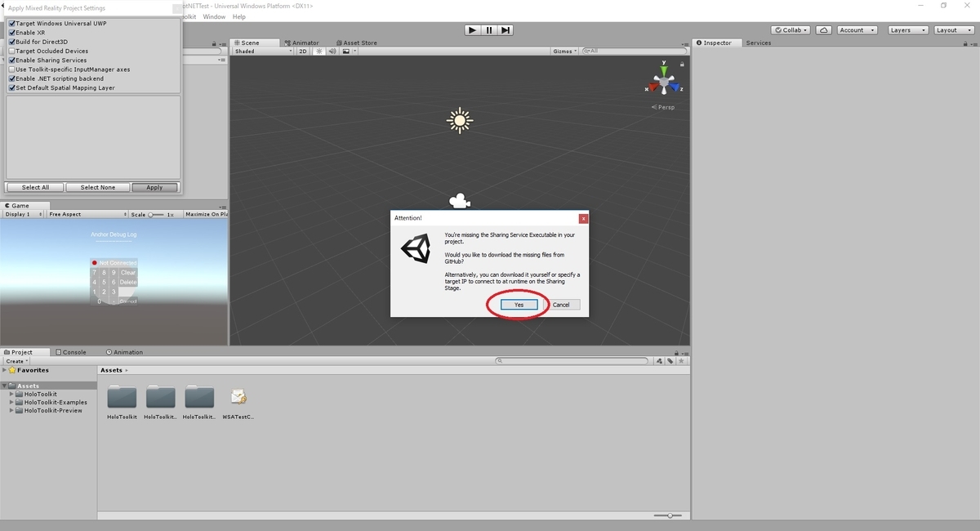
Task: Switch to the Services tab
Action: point(758,42)
